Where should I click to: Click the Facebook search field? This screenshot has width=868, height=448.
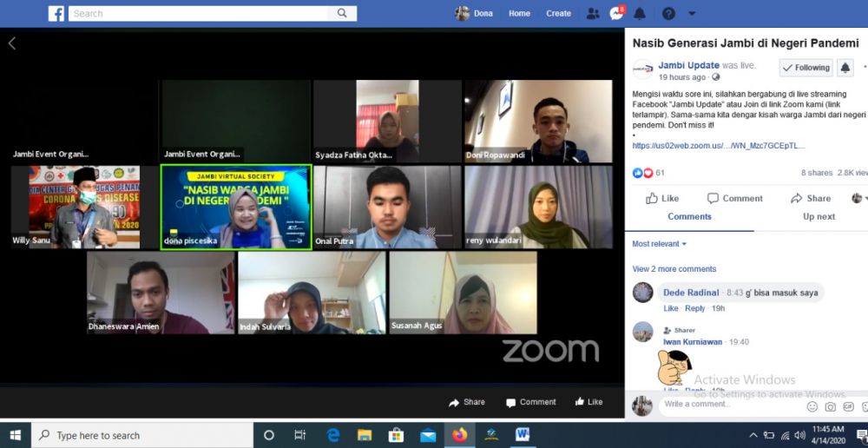198,13
